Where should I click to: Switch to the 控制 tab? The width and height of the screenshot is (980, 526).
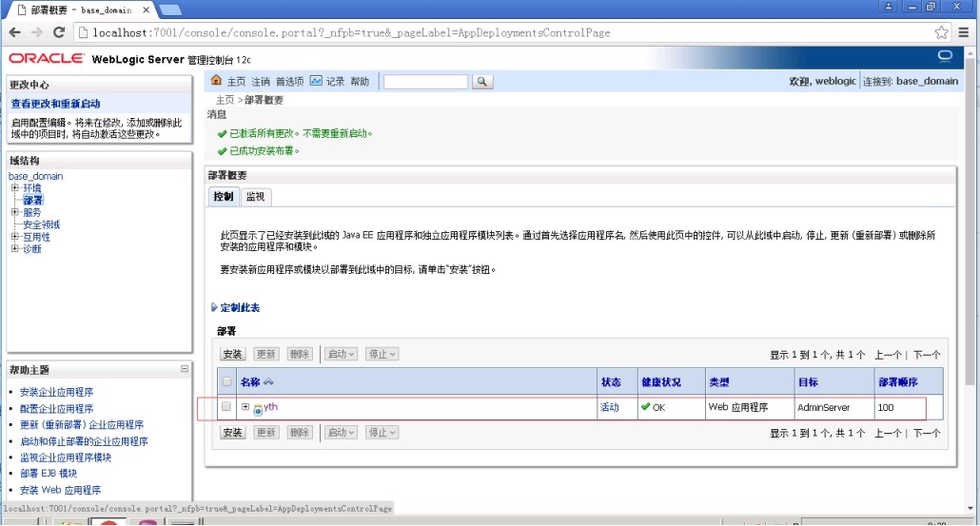click(x=224, y=196)
